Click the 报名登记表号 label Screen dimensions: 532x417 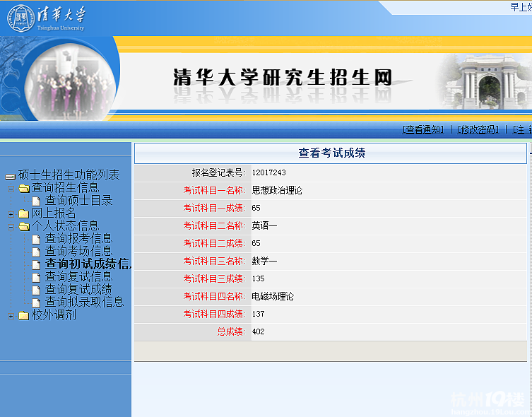pos(218,172)
